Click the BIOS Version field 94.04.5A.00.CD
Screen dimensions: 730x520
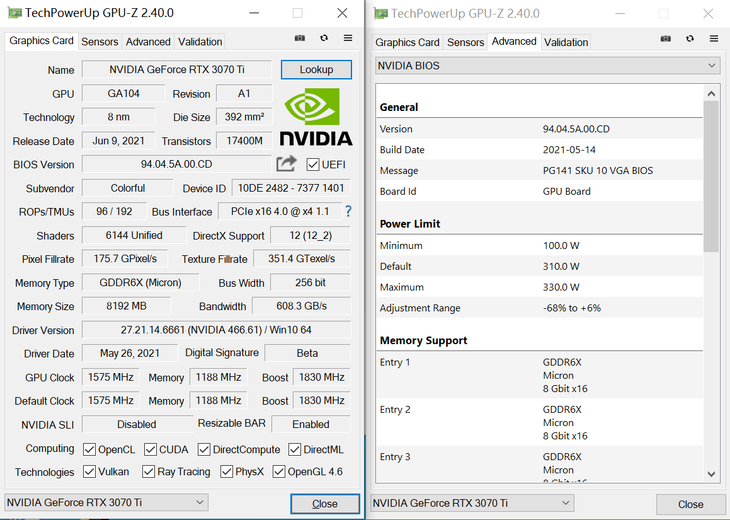point(176,164)
